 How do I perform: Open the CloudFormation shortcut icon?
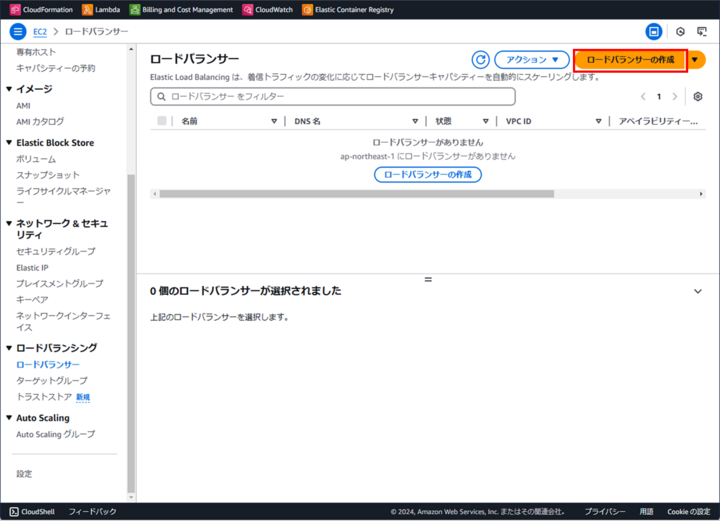point(15,10)
